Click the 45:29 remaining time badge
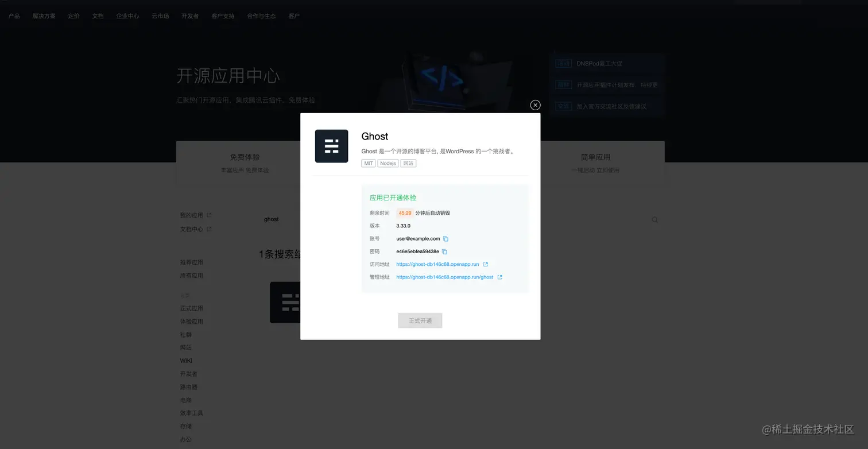The width and height of the screenshot is (868, 449). [x=405, y=213]
